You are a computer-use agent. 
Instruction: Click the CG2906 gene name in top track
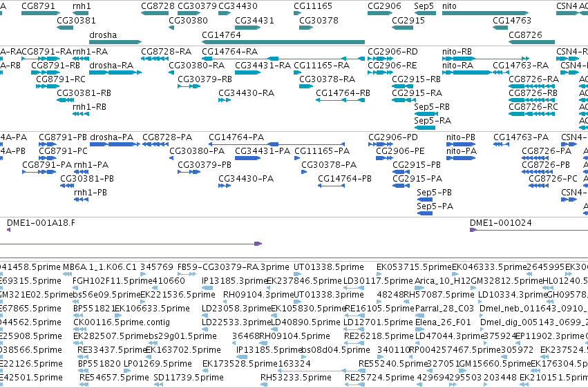point(384,6)
